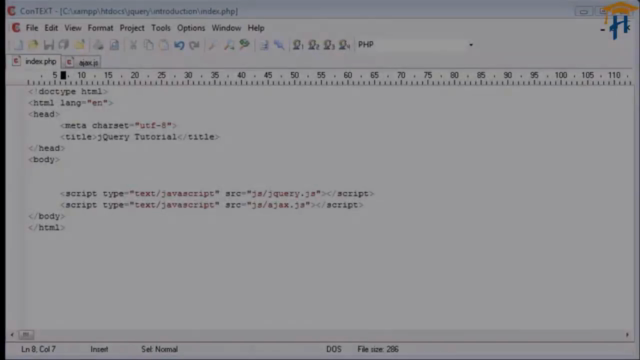Click the Open file folder icon

click(33, 45)
